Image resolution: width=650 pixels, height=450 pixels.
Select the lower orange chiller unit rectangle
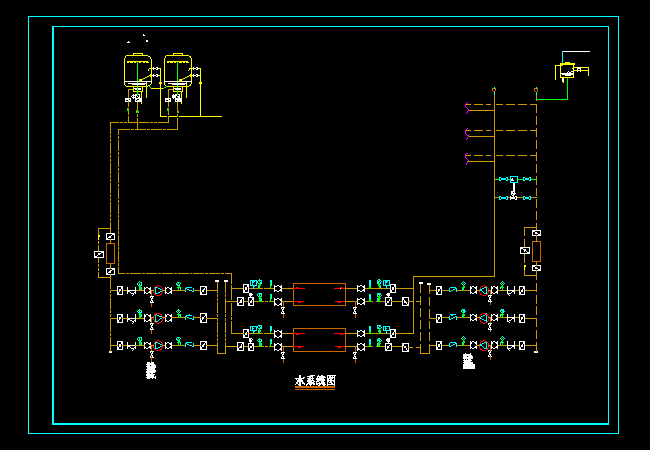pos(319,339)
